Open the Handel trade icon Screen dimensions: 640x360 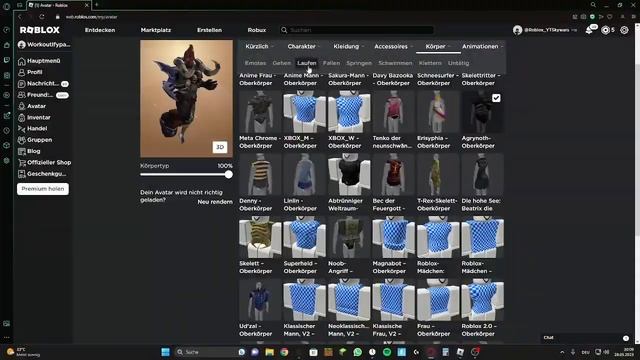click(22, 129)
